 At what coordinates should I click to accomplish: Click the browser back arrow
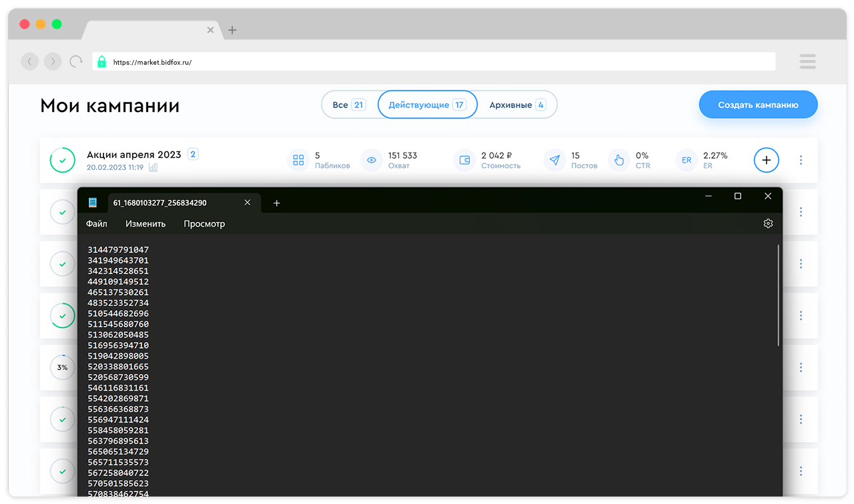[30, 62]
